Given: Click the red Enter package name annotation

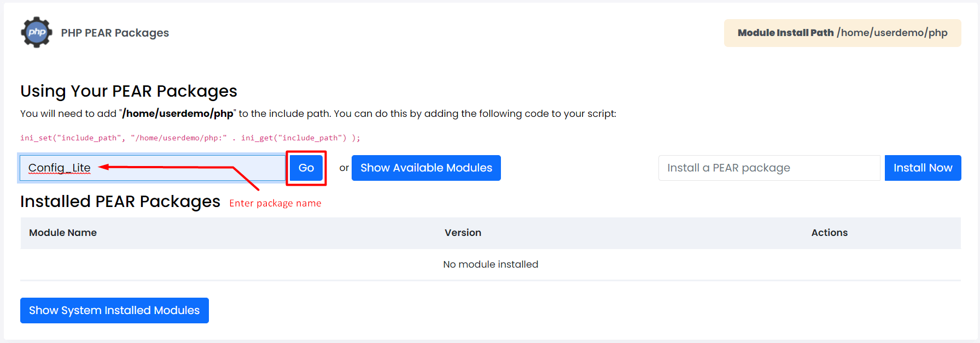Looking at the screenshot, I should pyautogui.click(x=275, y=203).
